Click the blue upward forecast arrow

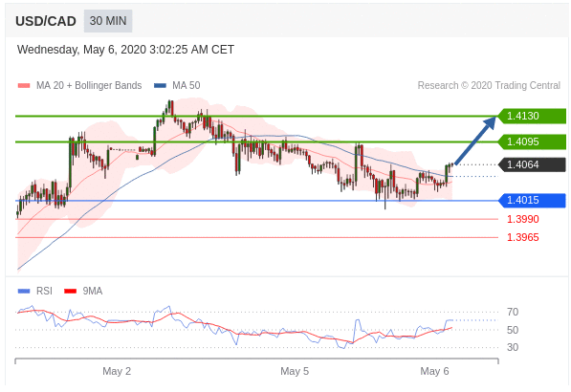[x=475, y=141]
